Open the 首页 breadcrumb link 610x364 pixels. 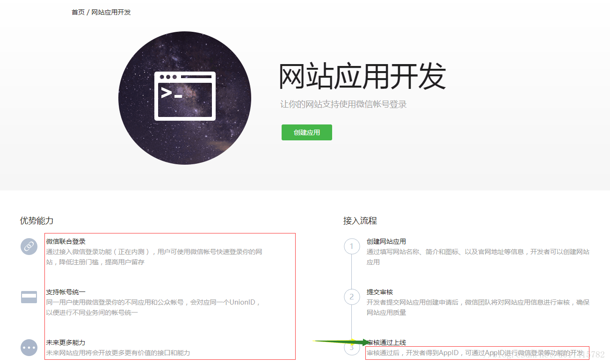78,12
